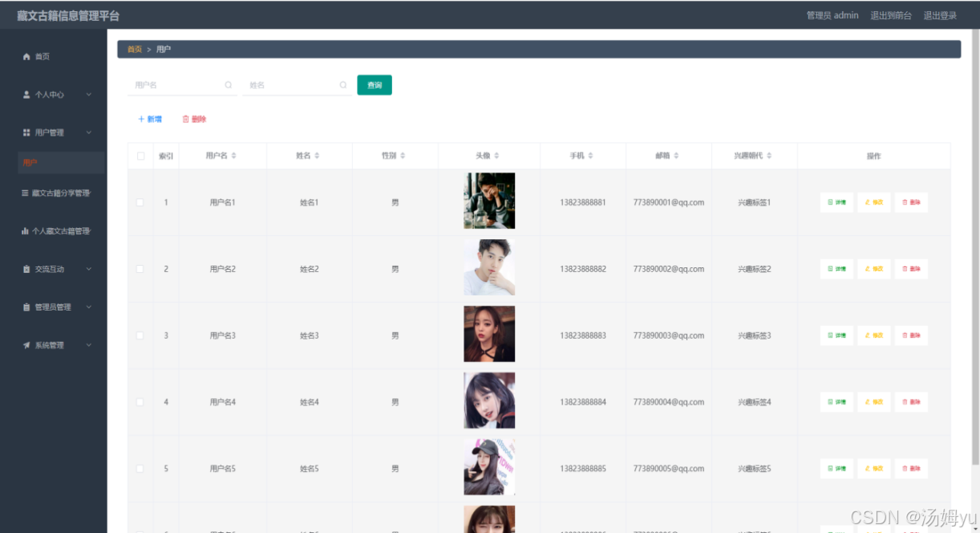Click 退出登录 in top bar
Screen dimensions: 980x533
click(x=940, y=15)
